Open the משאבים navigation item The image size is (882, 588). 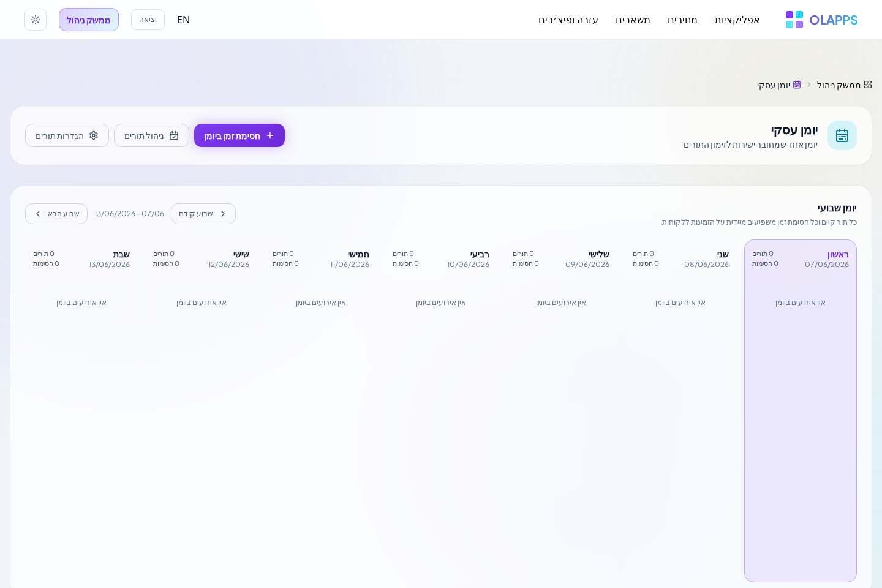tap(633, 20)
